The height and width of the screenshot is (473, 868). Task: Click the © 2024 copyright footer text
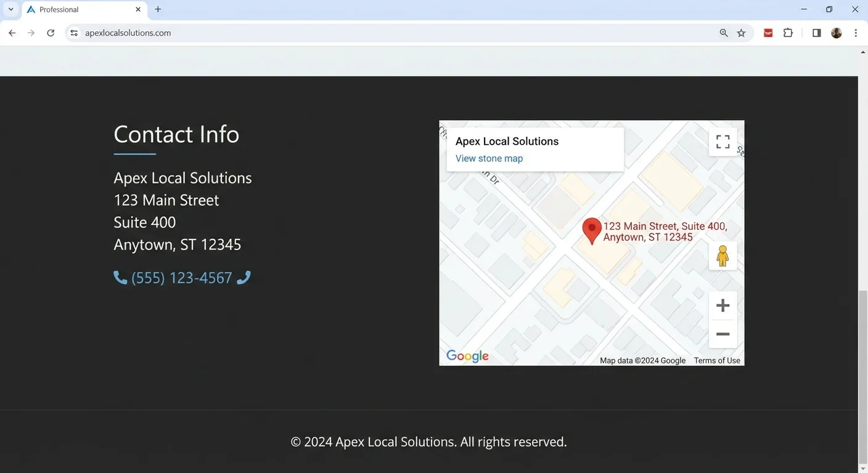pyautogui.click(x=428, y=442)
